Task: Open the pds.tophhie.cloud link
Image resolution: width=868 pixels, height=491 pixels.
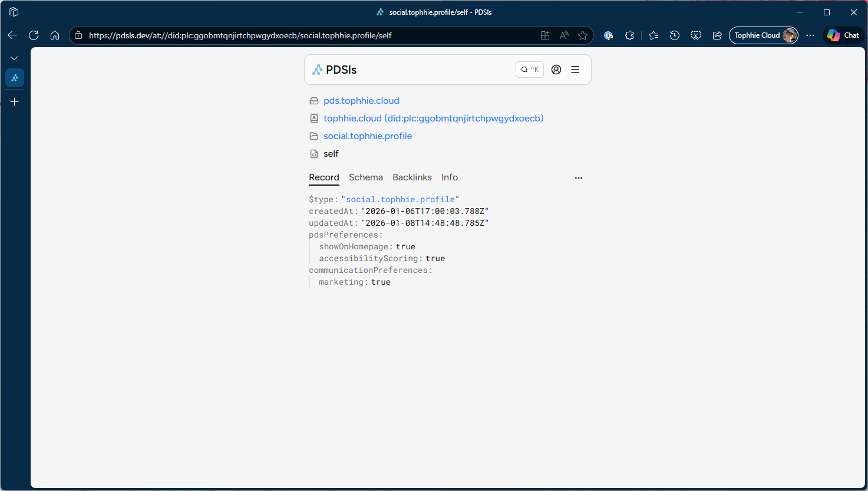Action: click(361, 101)
